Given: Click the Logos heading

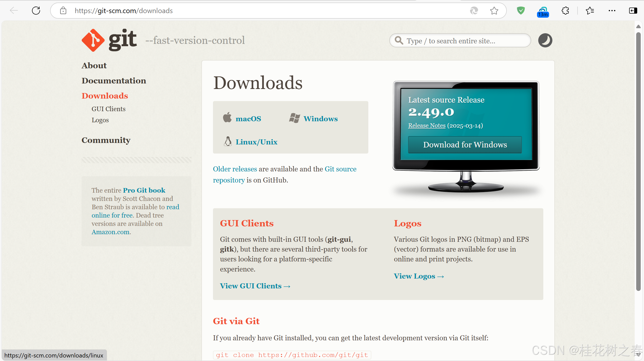Looking at the screenshot, I should [408, 223].
